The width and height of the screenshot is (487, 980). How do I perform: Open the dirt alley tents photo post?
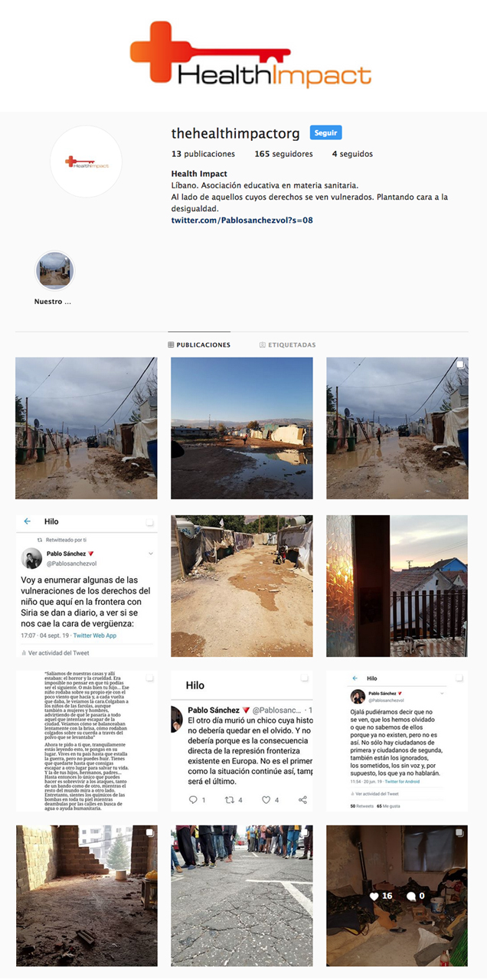pos(242,586)
